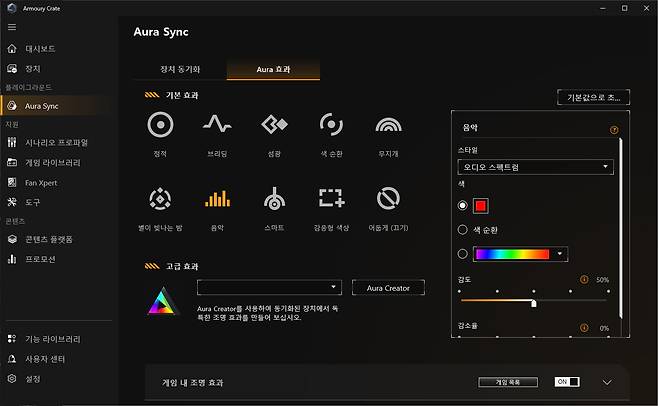Click the Aura Creator button
The height and width of the screenshot is (406, 658).
tap(388, 287)
